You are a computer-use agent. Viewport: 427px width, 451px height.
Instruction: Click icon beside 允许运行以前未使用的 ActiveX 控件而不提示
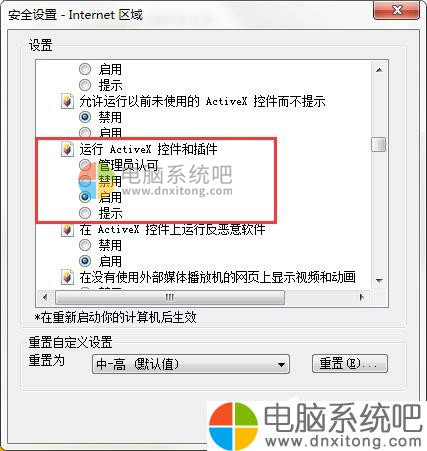coord(68,101)
